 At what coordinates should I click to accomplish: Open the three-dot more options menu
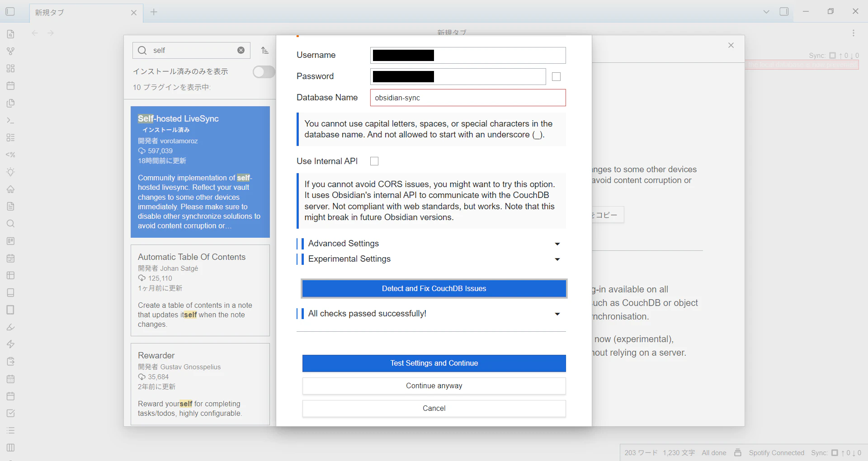tap(854, 33)
